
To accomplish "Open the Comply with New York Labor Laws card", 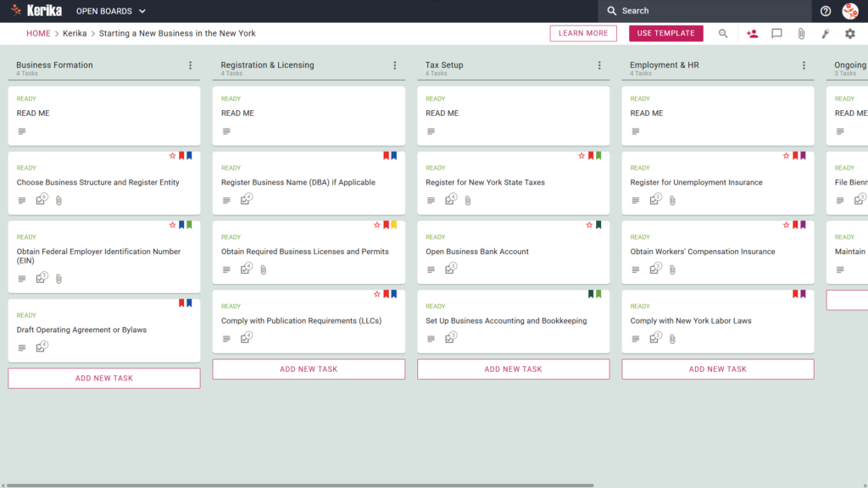I will pos(718,321).
